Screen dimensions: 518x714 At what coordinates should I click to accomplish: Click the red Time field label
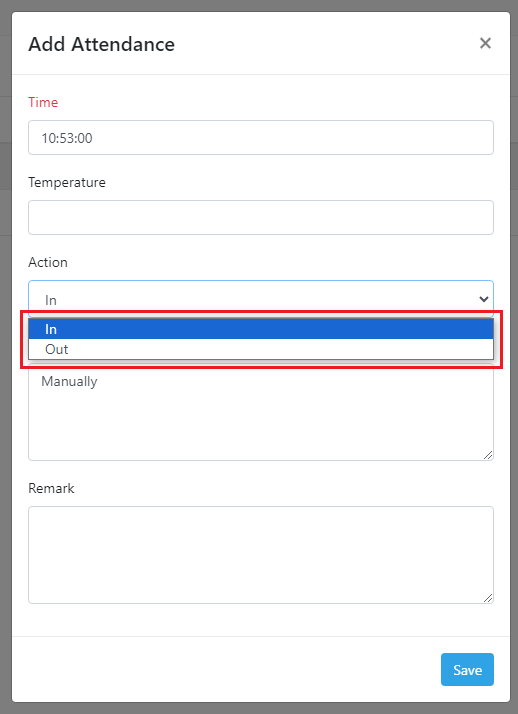click(x=43, y=102)
